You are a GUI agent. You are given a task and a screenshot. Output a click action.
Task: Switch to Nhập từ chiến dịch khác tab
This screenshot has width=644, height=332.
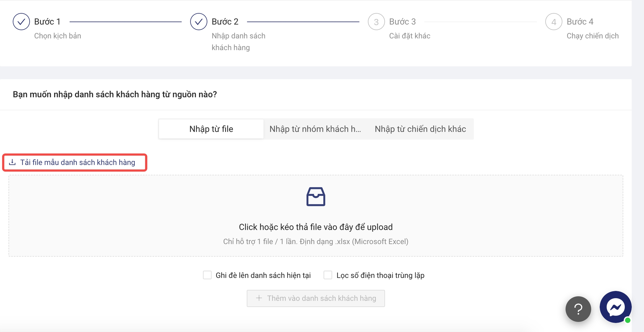pyautogui.click(x=420, y=129)
